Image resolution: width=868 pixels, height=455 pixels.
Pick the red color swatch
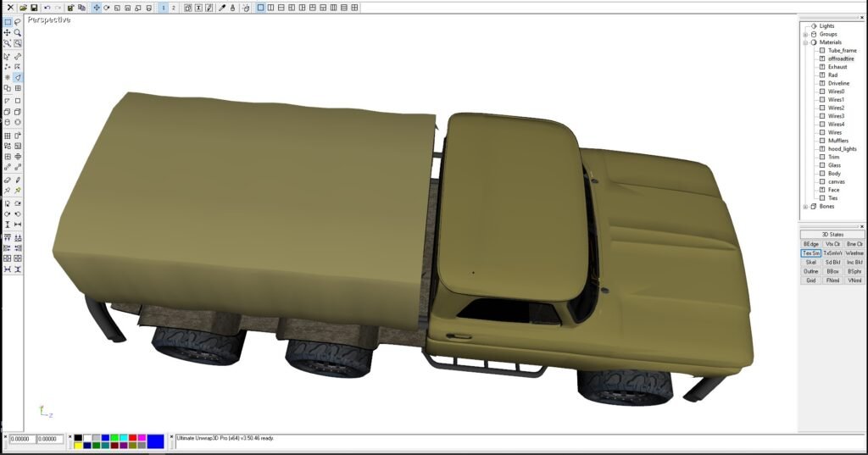[x=133, y=437]
